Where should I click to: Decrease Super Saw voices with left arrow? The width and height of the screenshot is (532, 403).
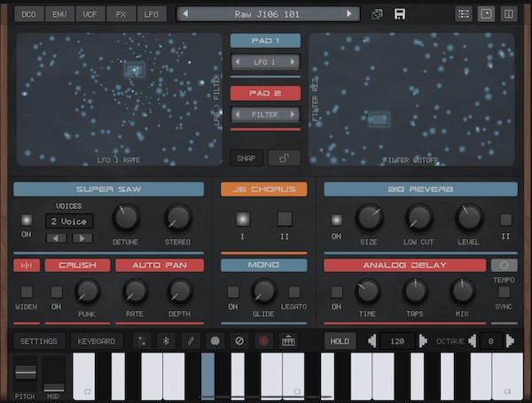[57, 238]
